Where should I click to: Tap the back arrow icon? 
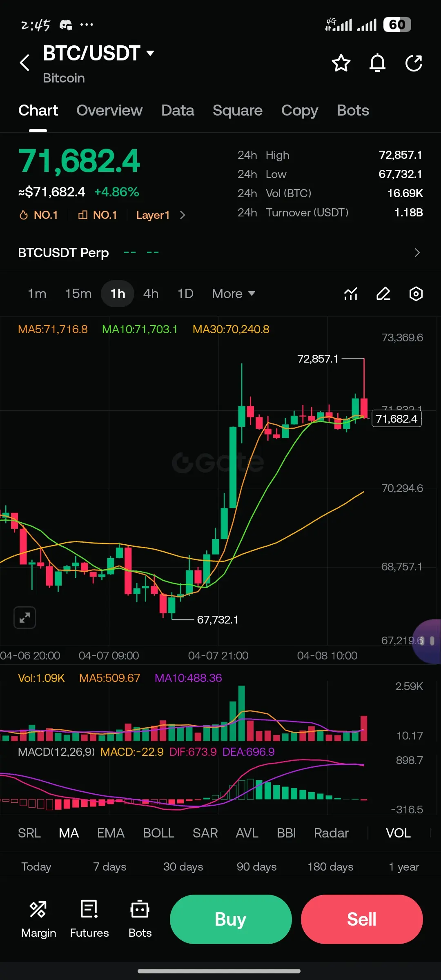(25, 62)
